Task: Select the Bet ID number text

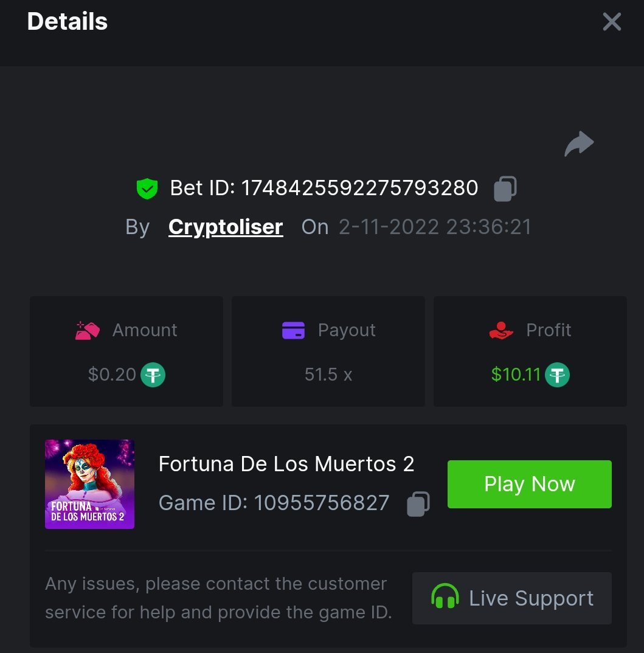Action: click(x=359, y=188)
